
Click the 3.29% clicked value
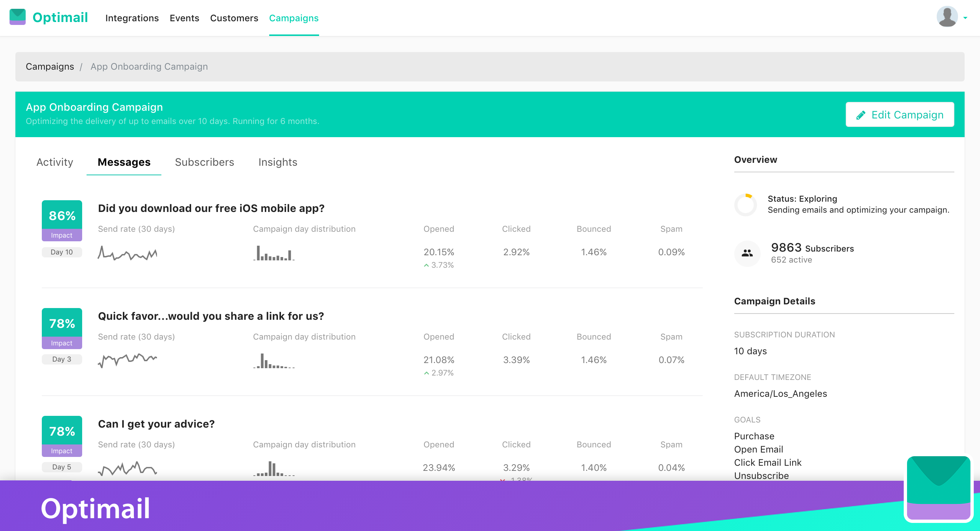[x=516, y=467]
